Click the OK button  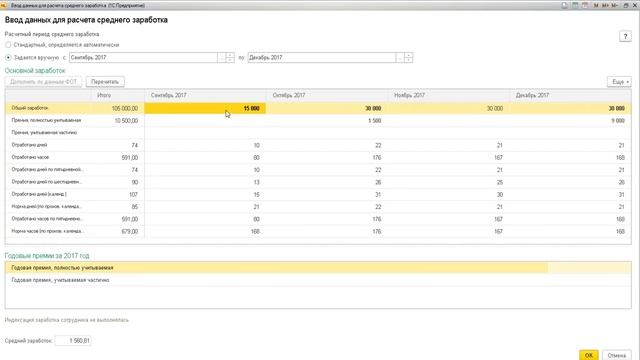coord(589,355)
